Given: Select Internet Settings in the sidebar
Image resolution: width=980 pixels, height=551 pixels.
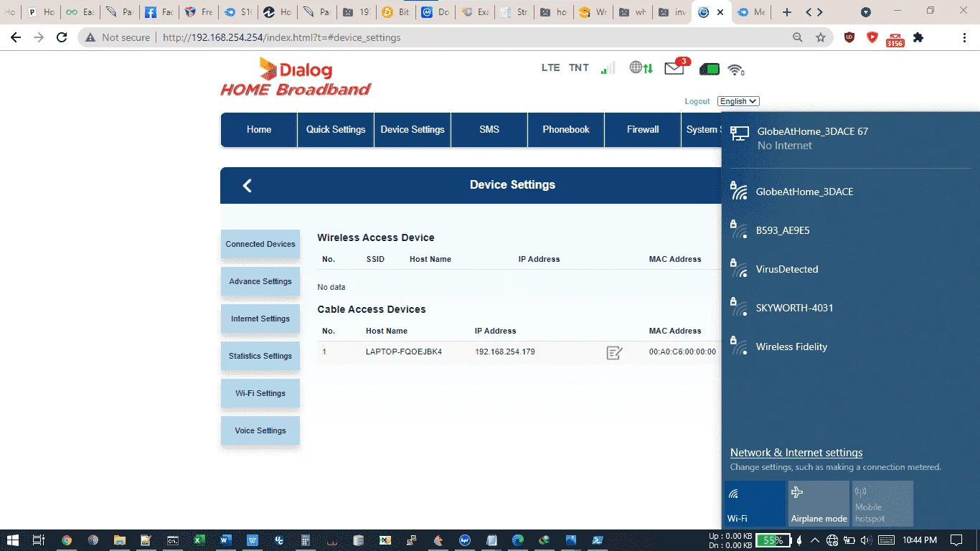Looking at the screenshot, I should (x=260, y=319).
